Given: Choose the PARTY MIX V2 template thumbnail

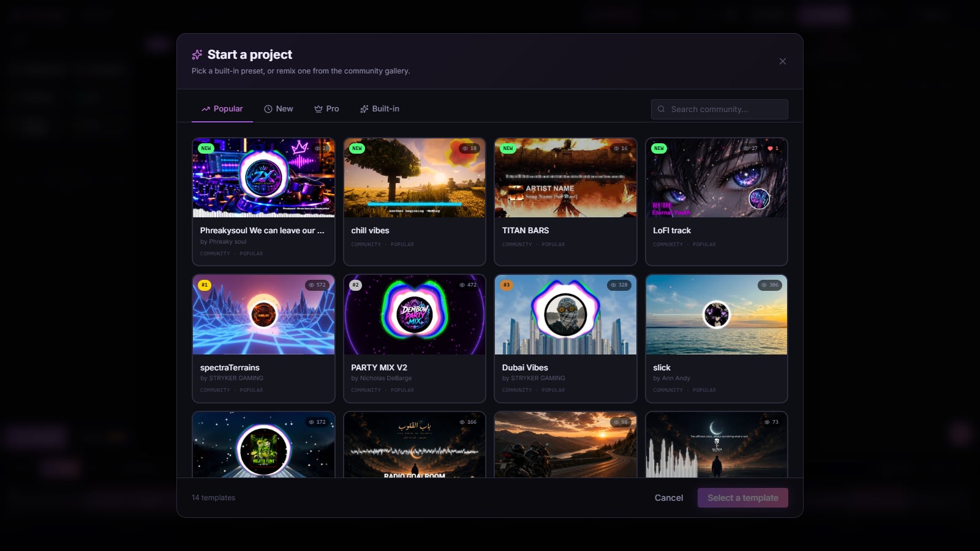Looking at the screenshot, I should click(415, 315).
